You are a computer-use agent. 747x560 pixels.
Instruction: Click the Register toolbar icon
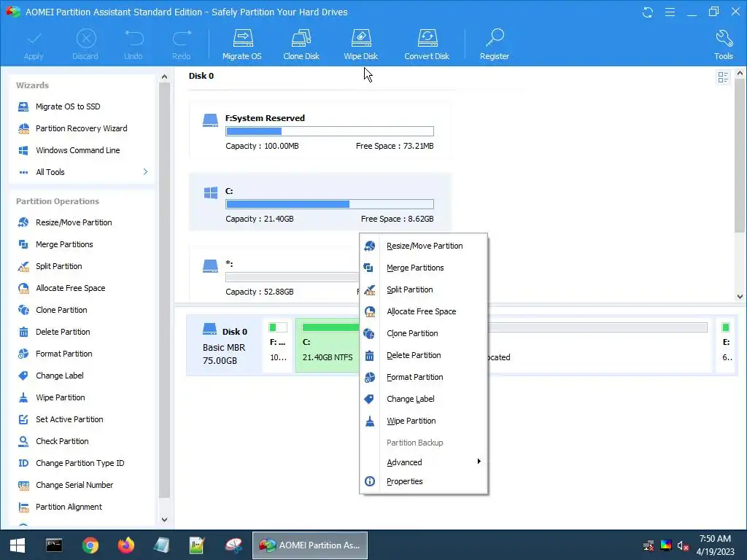495,44
